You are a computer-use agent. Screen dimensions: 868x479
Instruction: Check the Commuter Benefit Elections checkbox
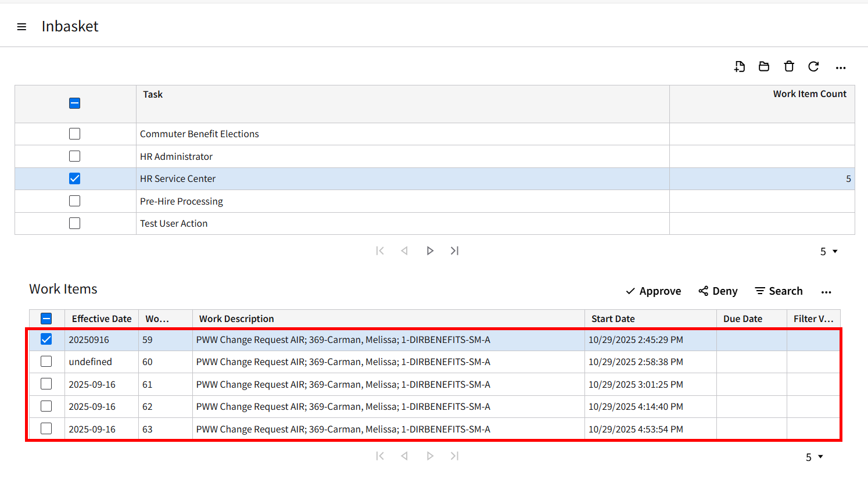click(x=74, y=134)
